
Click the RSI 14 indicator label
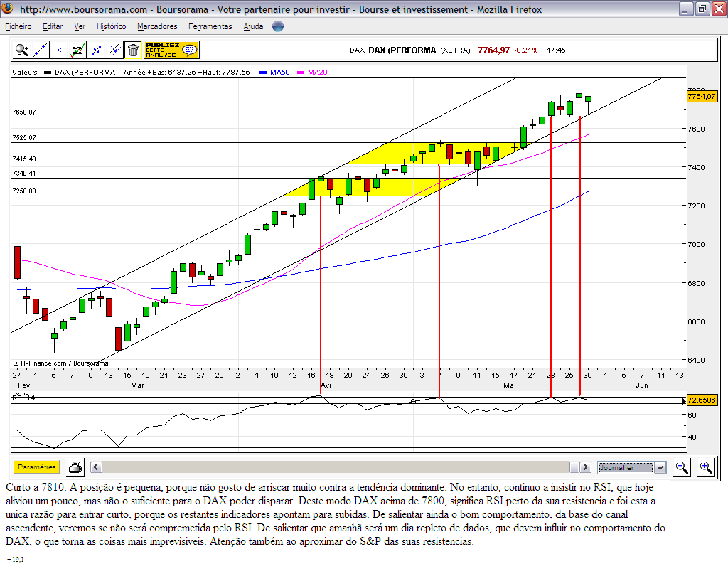[x=23, y=398]
